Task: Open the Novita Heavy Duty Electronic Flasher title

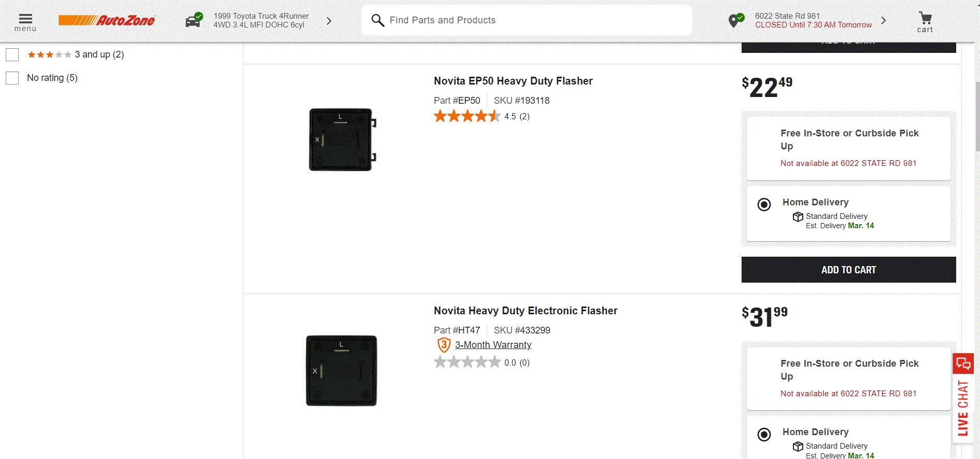Action: click(x=525, y=311)
